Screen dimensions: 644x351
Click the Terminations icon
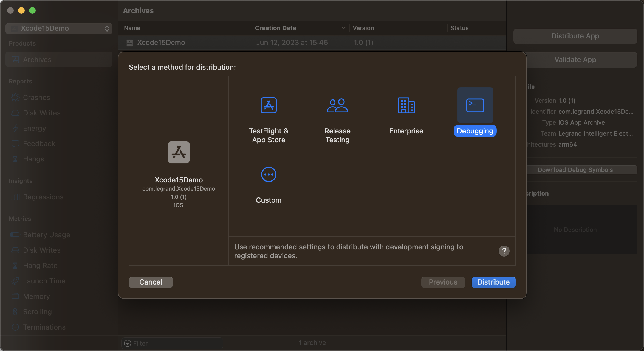tap(15, 327)
